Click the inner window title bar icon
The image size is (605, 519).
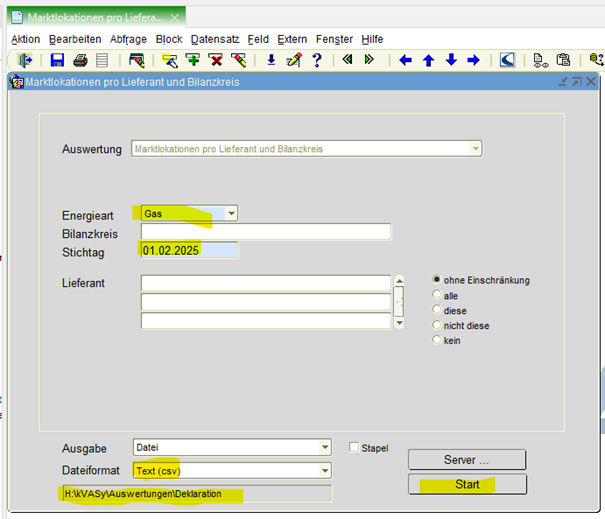coord(17,82)
